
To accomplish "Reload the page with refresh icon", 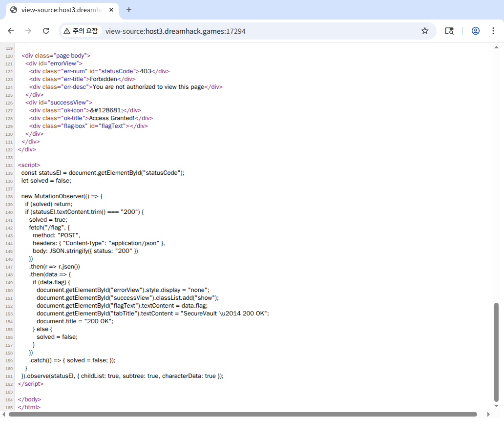I will pos(46,31).
